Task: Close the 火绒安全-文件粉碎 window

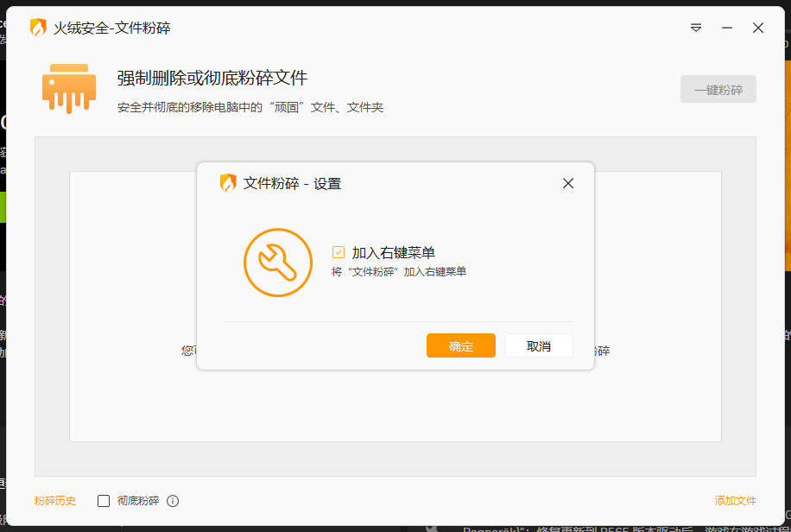Action: point(757,28)
